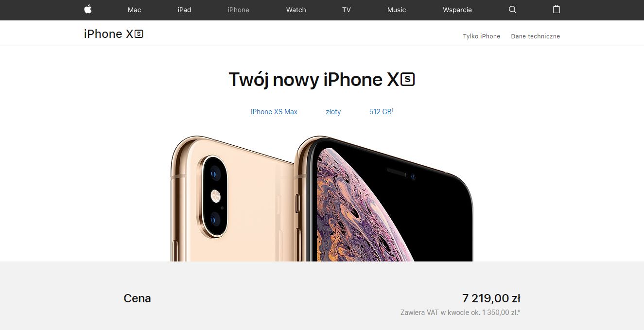Open the Tylko iPhone link
644x330 pixels.
(x=482, y=36)
